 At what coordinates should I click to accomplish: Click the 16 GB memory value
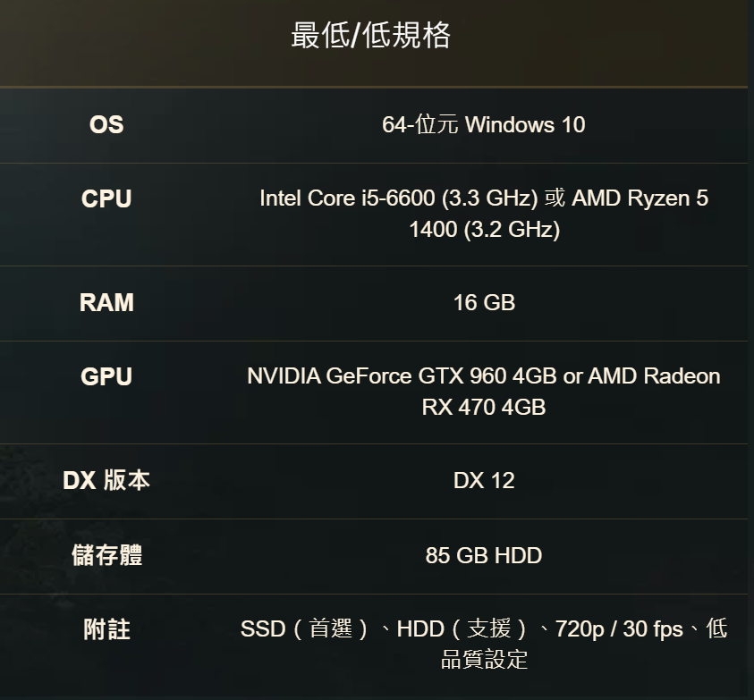click(484, 302)
